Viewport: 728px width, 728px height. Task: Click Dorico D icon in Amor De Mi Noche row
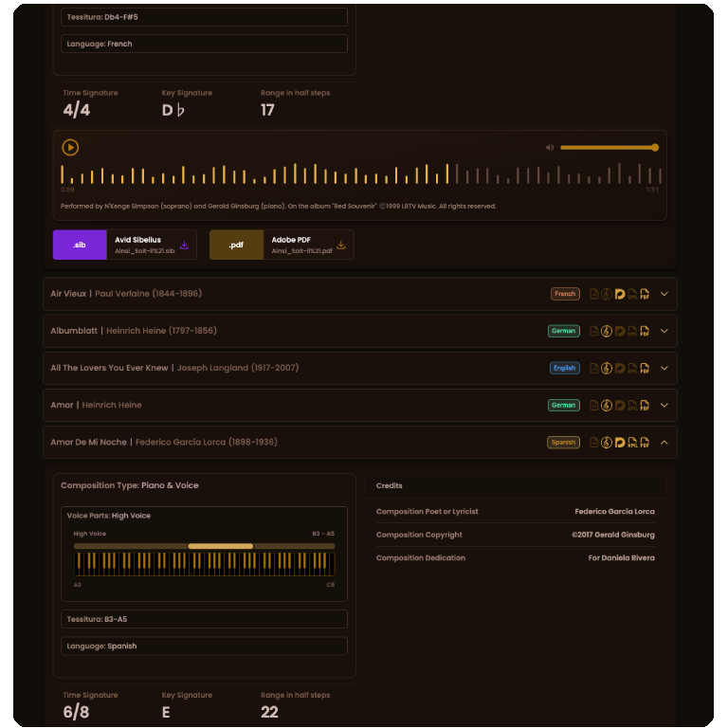click(x=619, y=443)
